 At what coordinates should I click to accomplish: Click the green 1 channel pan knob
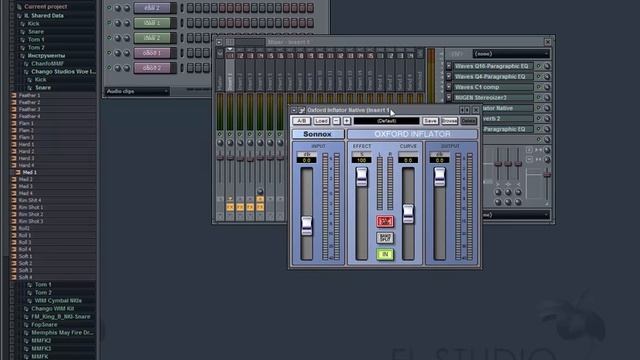(x=118, y=23)
